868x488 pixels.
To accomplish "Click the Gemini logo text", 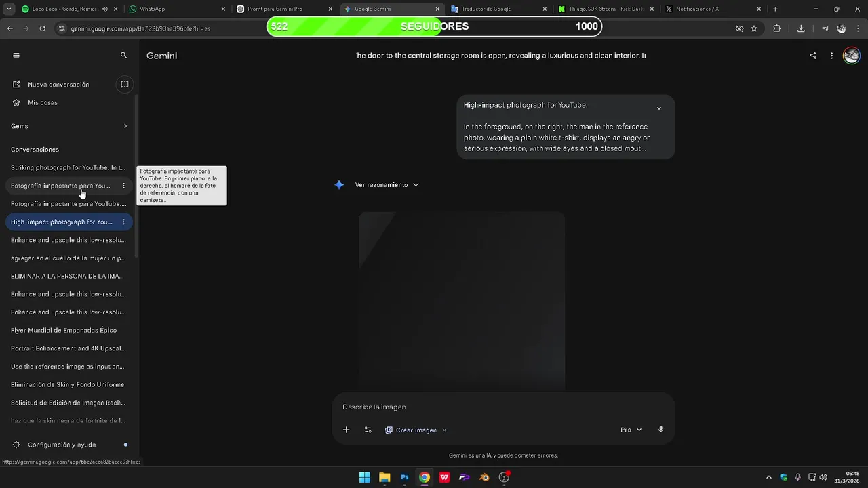I will coord(161,56).
